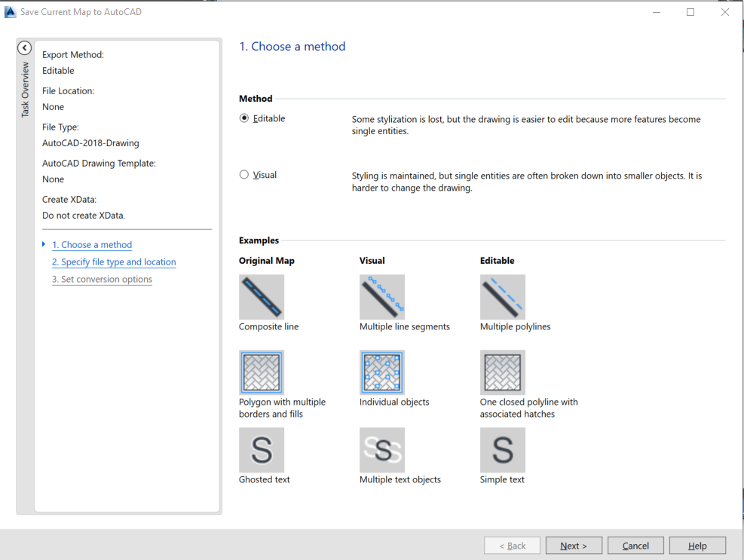Click the Polygon with multiple borders example

262,372
